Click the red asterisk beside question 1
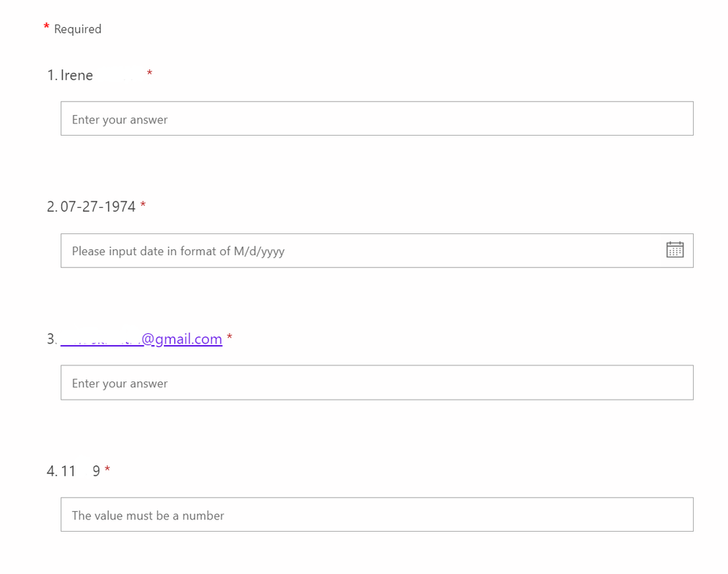This screenshot has height=574, width=728. [149, 74]
